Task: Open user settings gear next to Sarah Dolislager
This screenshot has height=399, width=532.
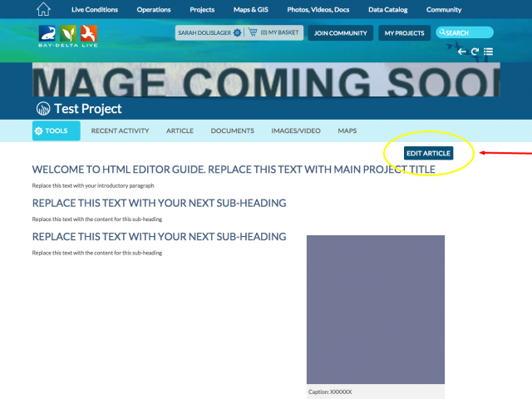Action: [237, 32]
